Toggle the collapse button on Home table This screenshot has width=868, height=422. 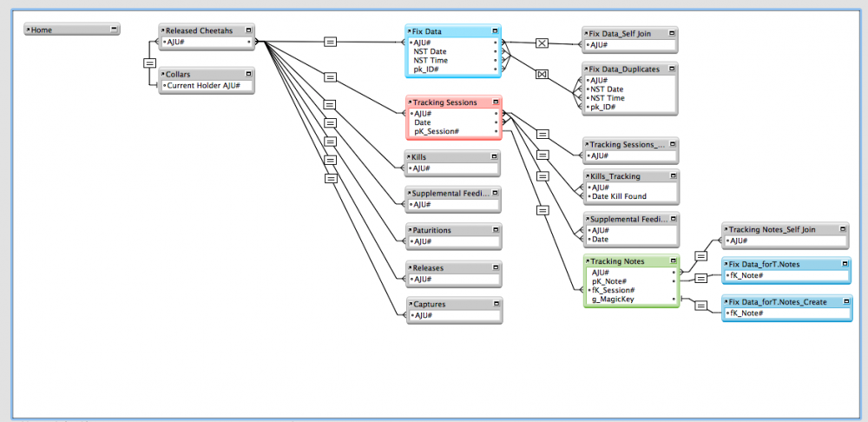tap(114, 30)
